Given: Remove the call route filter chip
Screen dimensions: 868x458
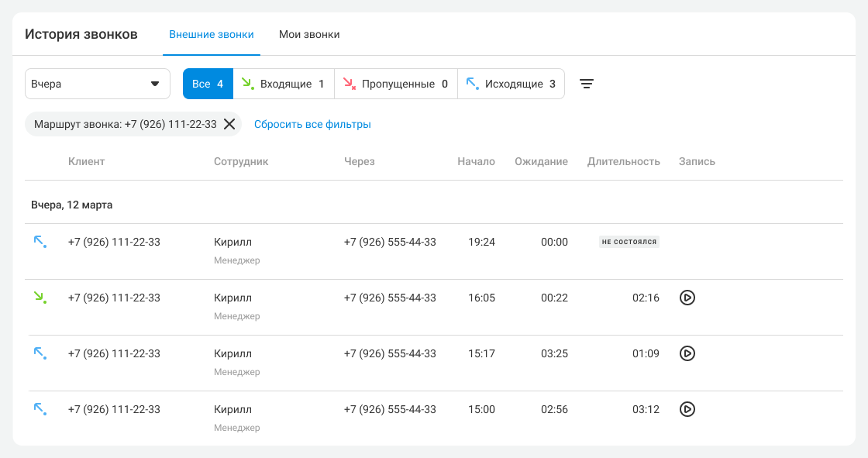Looking at the screenshot, I should click(x=229, y=124).
